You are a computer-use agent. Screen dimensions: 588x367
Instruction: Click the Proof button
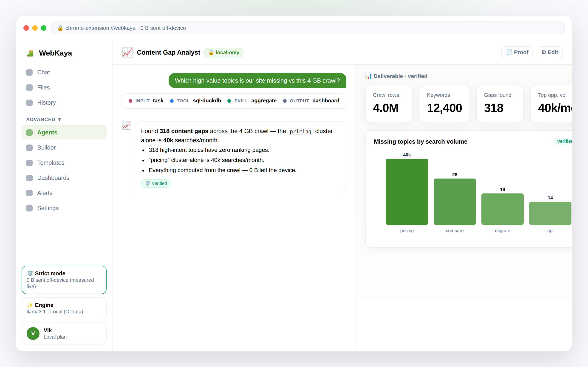coord(517,52)
